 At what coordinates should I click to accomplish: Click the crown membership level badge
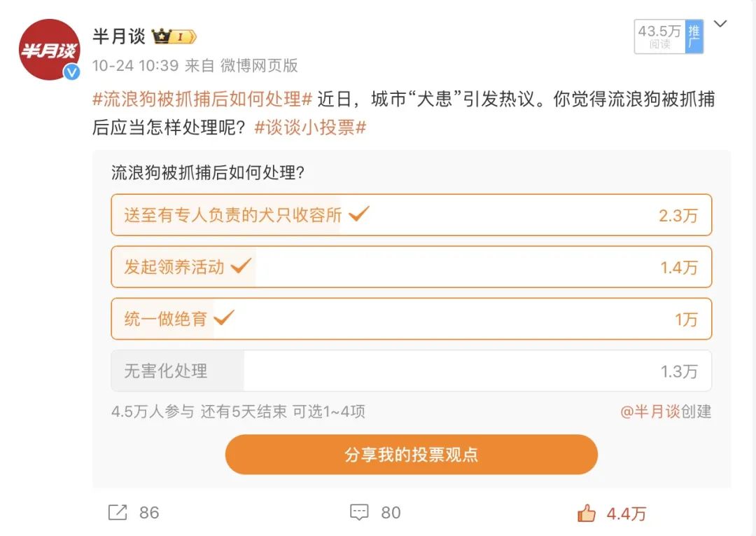(174, 36)
